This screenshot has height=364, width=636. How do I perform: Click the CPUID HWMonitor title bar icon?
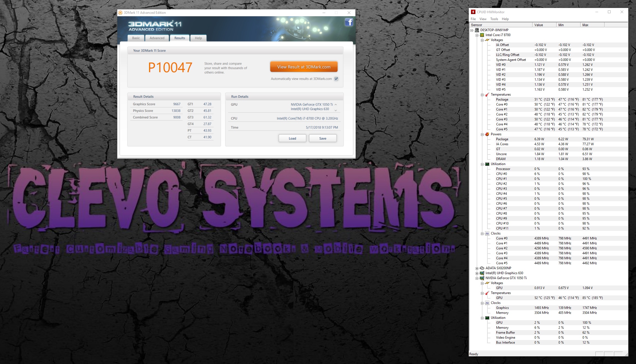(x=473, y=12)
